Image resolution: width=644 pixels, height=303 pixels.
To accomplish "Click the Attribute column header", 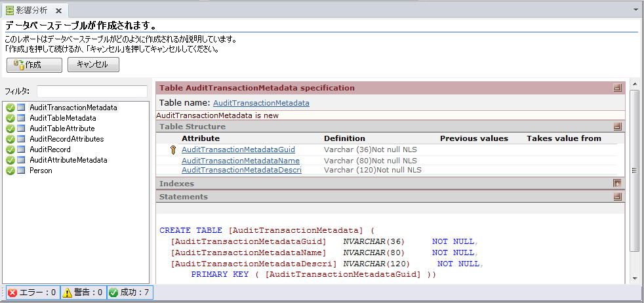I will (x=201, y=138).
